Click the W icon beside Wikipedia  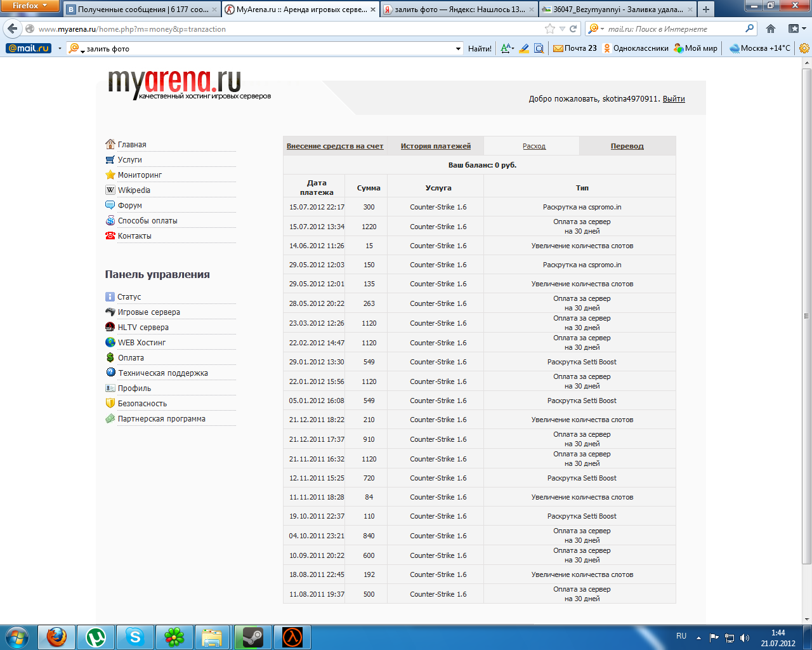(110, 190)
